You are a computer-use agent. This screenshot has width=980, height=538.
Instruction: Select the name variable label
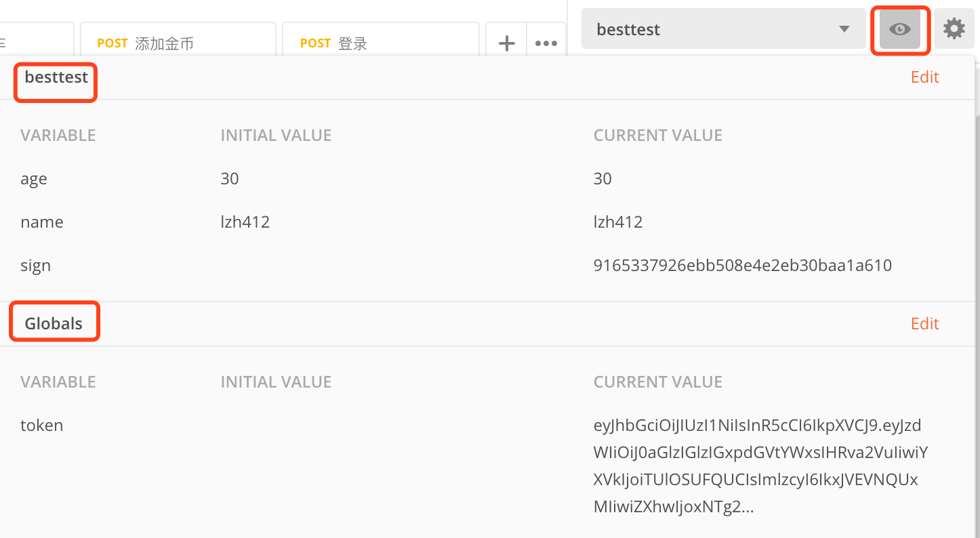pyautogui.click(x=42, y=222)
